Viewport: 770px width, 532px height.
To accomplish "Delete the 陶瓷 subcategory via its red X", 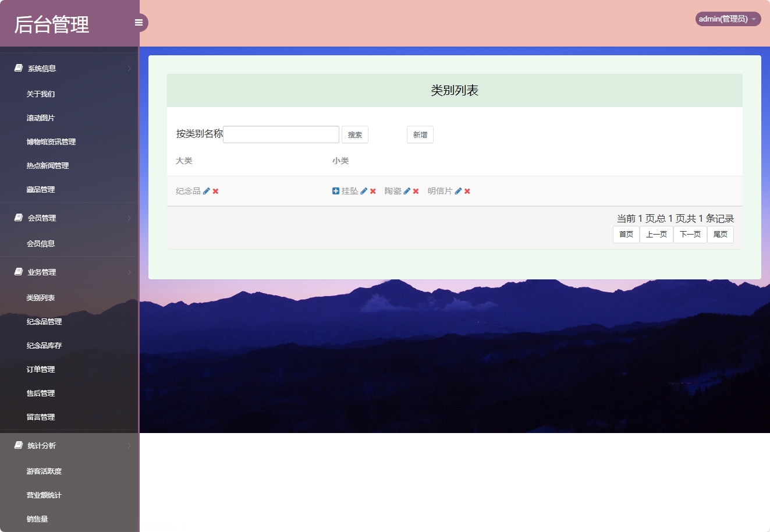I will tap(416, 191).
